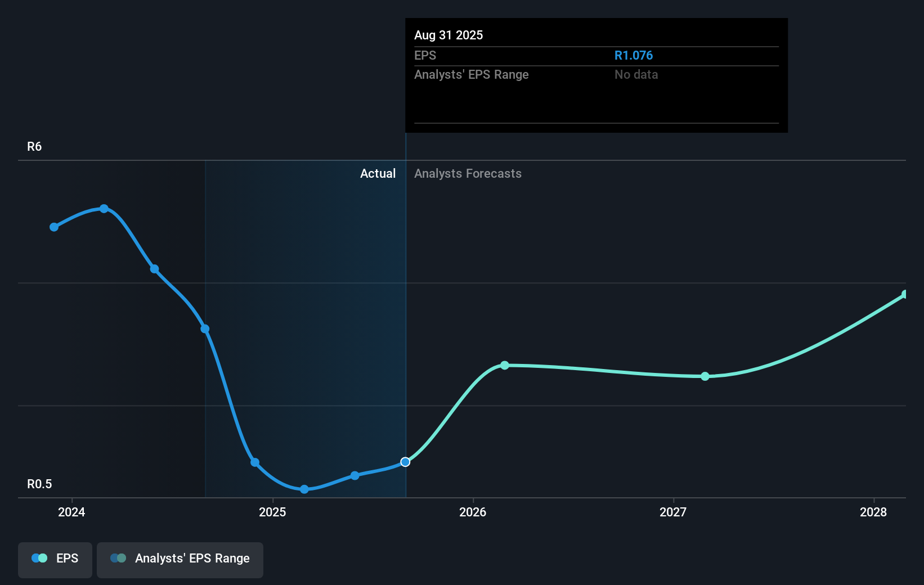
Task: Click the 2026 forecast peak data point
Action: click(x=504, y=366)
